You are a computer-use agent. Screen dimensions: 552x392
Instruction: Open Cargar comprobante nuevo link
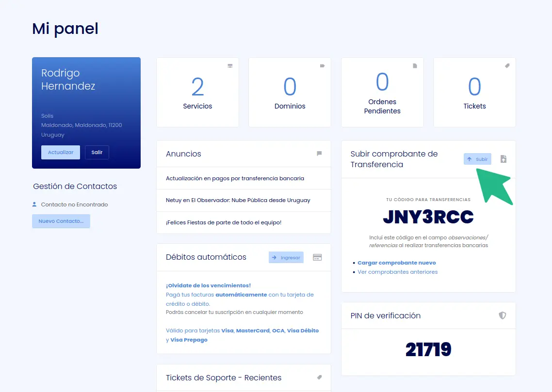click(396, 263)
